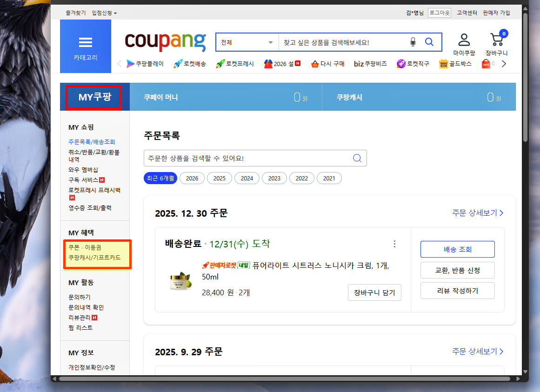
Task: Open 고객센터 link
Action: coord(467,13)
